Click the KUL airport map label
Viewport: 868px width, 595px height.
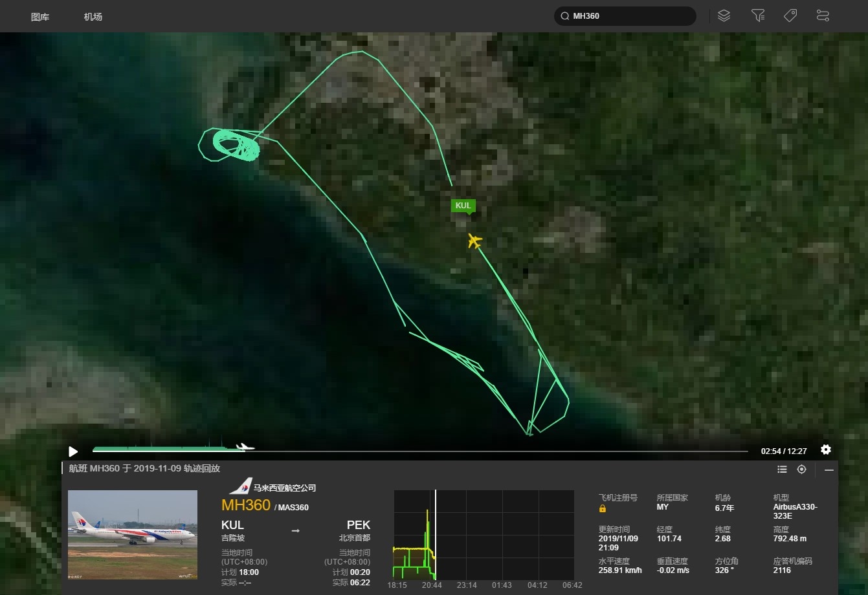pos(463,206)
